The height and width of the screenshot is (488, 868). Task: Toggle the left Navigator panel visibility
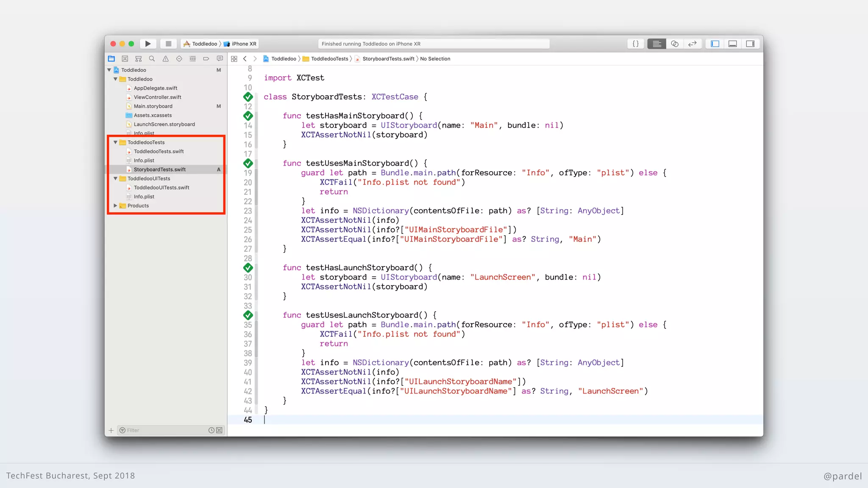[x=715, y=44]
